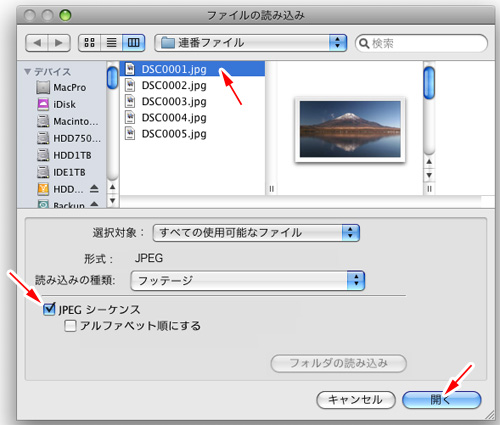Select the DSC0004.jpg file name
Viewport: 500px width, 425px height.
pyautogui.click(x=174, y=118)
